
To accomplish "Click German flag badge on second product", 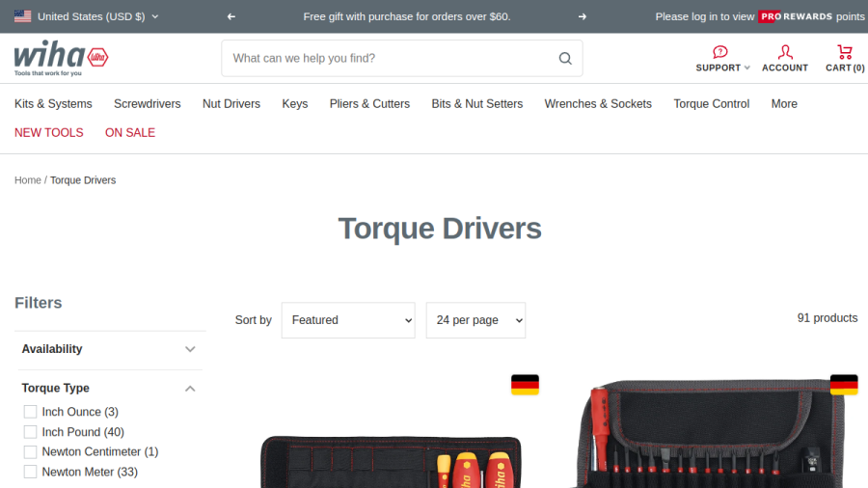I will [844, 385].
